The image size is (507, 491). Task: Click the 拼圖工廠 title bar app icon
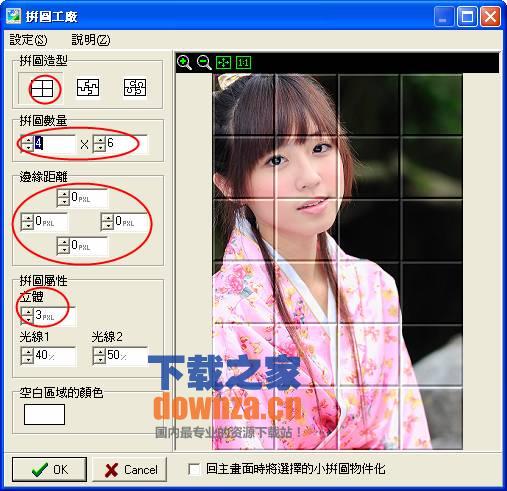pos(14,16)
